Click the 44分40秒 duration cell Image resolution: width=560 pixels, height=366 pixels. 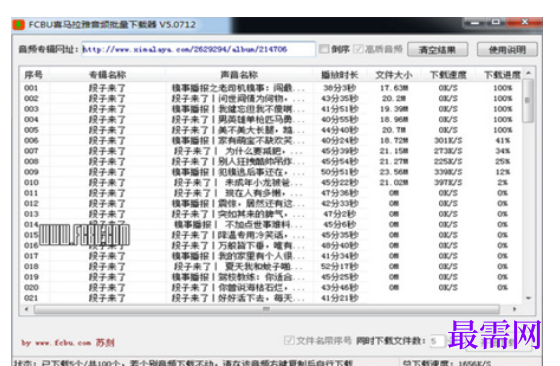click(340, 130)
